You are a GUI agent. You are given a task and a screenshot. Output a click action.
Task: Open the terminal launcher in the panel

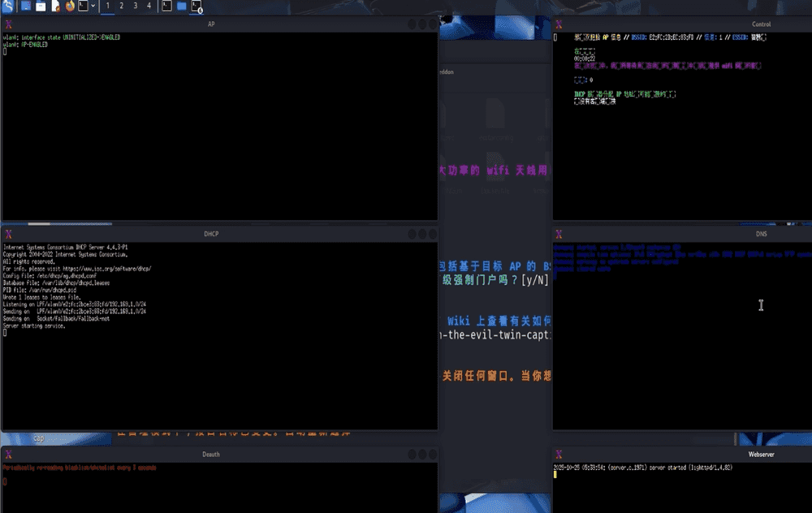83,6
